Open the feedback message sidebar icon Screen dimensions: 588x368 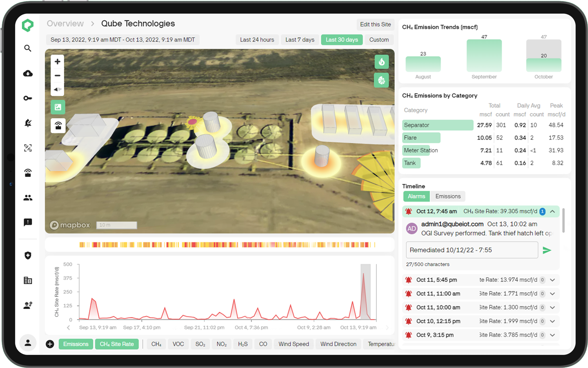click(x=27, y=222)
